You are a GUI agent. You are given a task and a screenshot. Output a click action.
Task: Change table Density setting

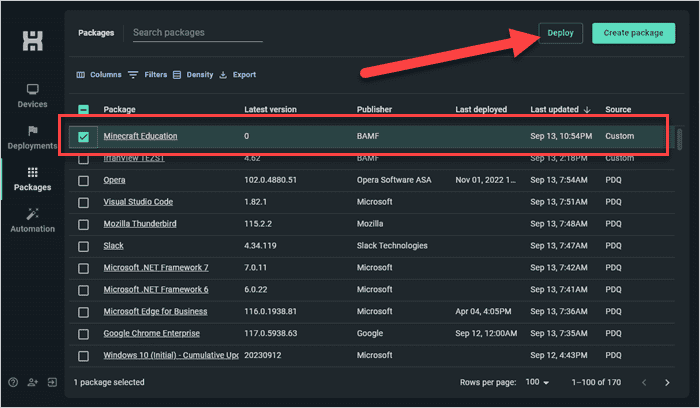(193, 75)
